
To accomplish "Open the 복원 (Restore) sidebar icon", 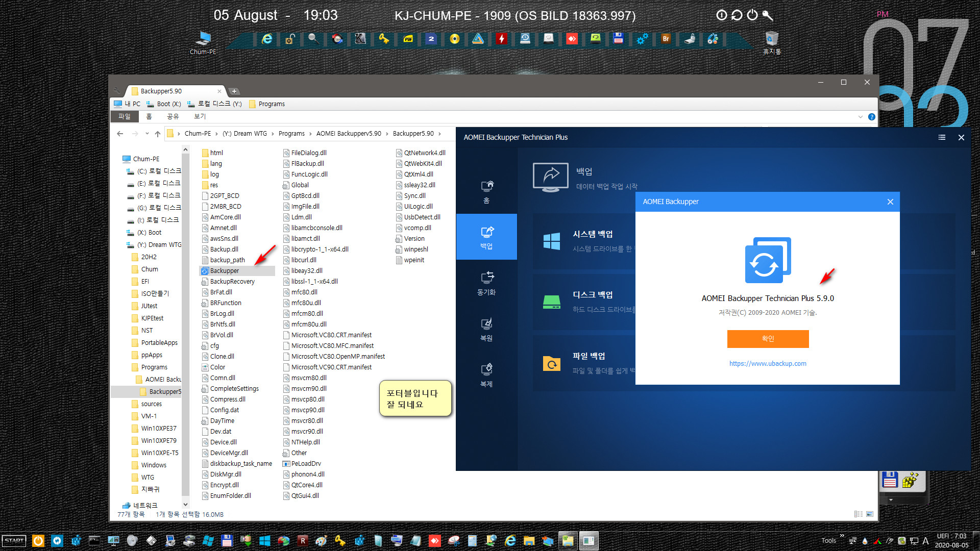I will (486, 329).
